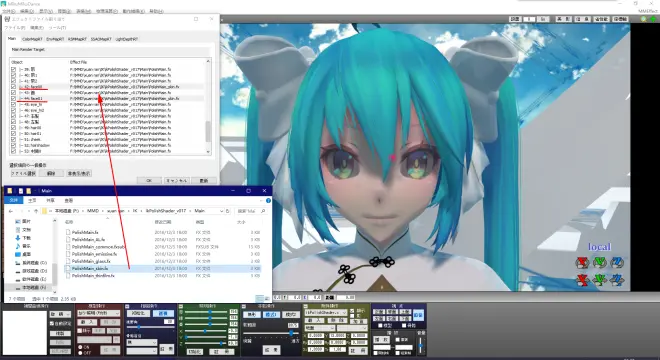Toggle checkbox for object 51: cheek
The image size is (660, 360).
pos(13,139)
